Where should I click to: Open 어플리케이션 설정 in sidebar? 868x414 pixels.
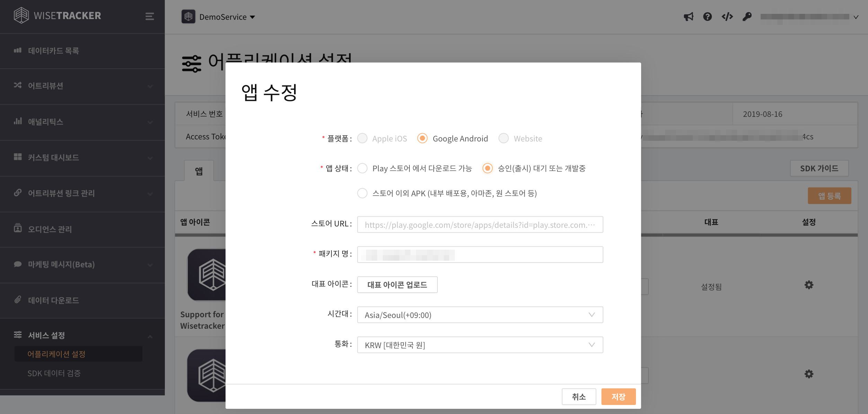(x=56, y=354)
